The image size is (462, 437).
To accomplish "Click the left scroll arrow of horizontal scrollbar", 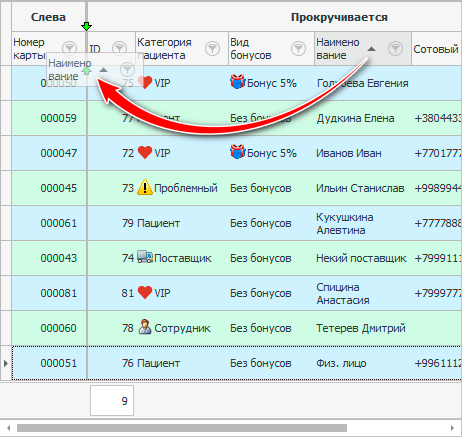I will 9,428.
